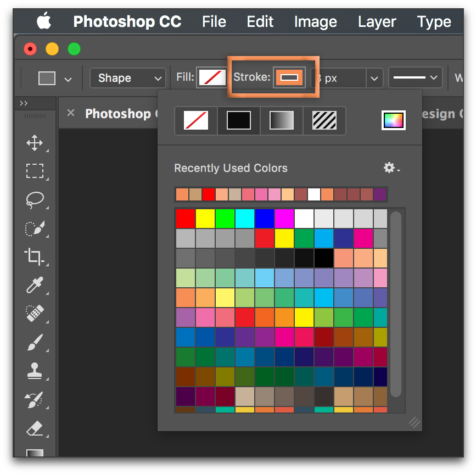Click the yellow minimize window button

pyautogui.click(x=52, y=49)
